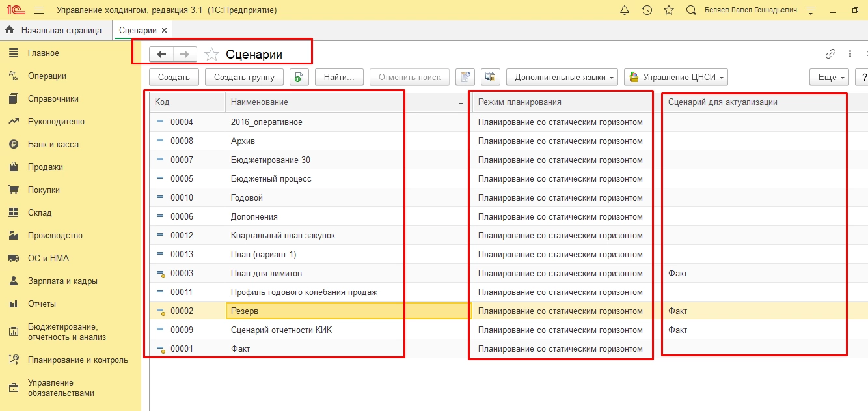Select План для лимитов row
Viewport: 868px width, 411px height.
[509, 273]
